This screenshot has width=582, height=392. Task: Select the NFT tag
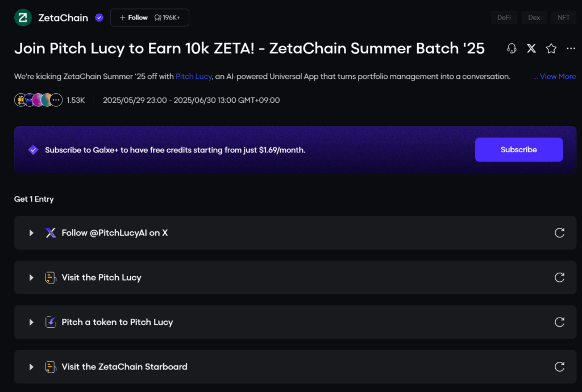click(x=563, y=18)
